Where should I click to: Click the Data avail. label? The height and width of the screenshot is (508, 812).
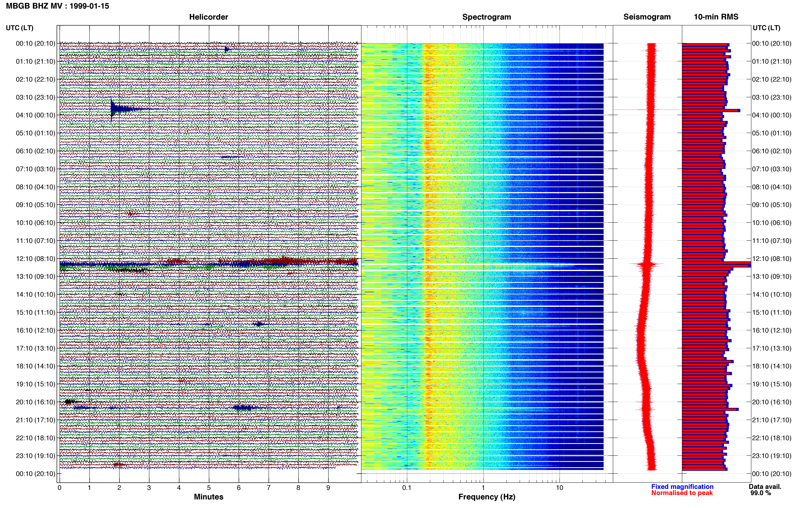click(765, 486)
